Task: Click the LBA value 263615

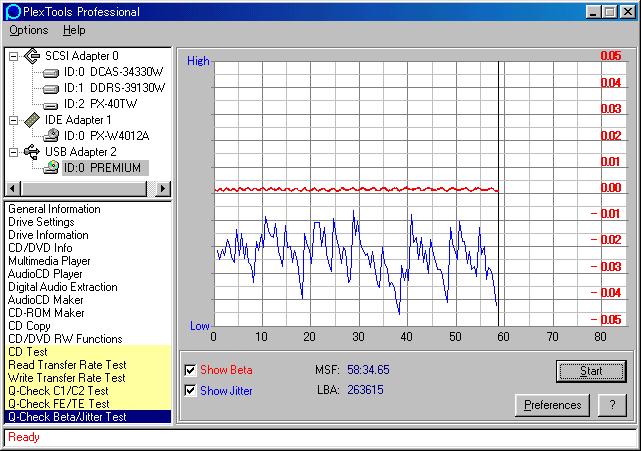Action: (x=365, y=390)
